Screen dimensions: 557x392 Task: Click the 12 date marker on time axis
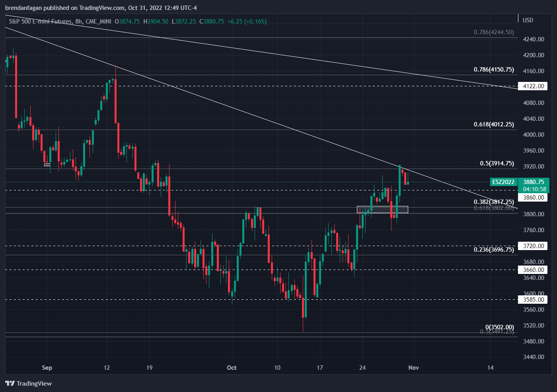pyautogui.click(x=107, y=368)
